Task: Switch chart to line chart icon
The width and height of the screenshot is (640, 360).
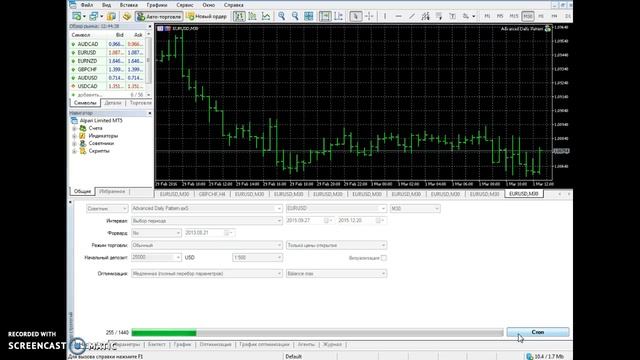Action: [266, 16]
